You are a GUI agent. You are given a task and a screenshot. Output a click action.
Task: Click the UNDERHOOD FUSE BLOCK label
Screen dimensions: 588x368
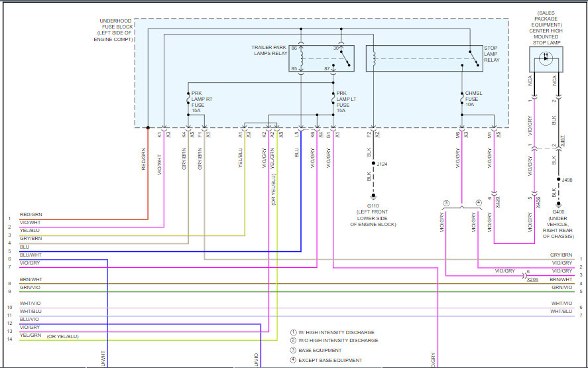coord(114,30)
